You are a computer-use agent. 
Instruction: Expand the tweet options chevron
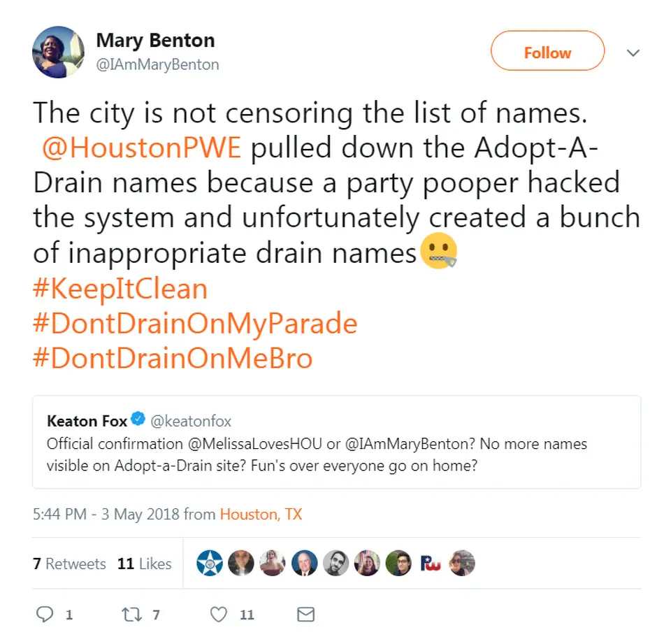[633, 53]
